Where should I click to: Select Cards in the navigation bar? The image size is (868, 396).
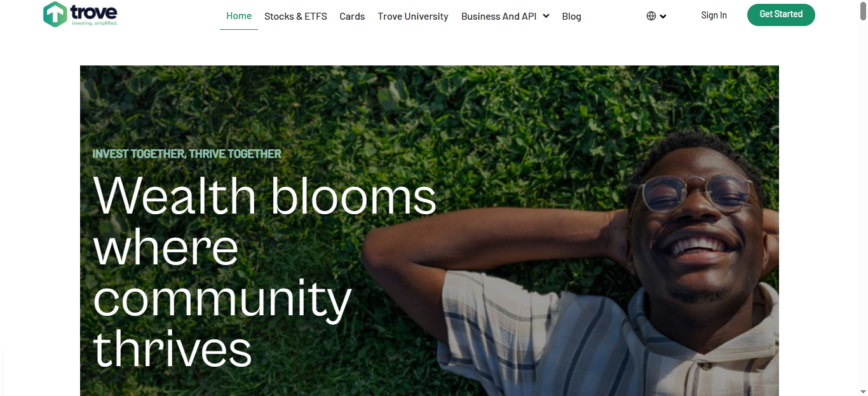tap(352, 17)
